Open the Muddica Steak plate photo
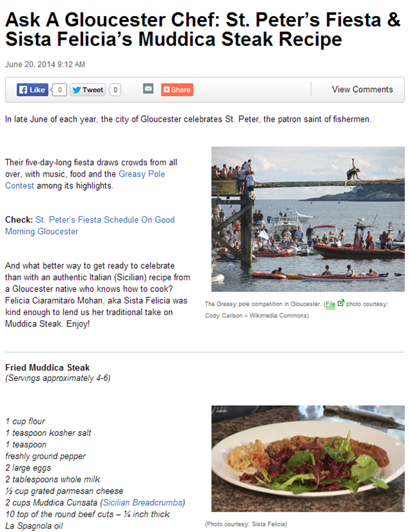Screen dimensions: 410x532 click(x=307, y=458)
